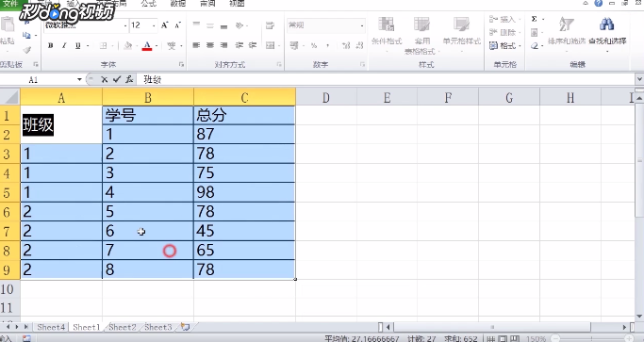Click Insert Function fx button

pyautogui.click(x=129, y=79)
